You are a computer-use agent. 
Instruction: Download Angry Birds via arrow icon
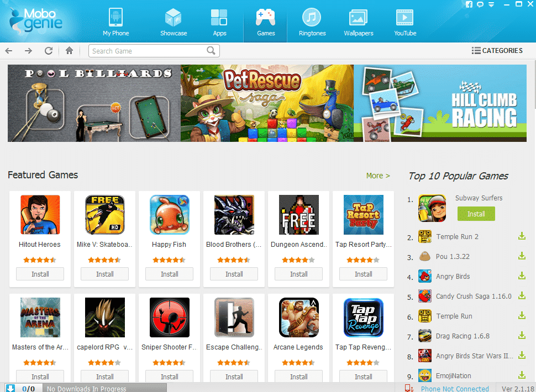pos(522,276)
